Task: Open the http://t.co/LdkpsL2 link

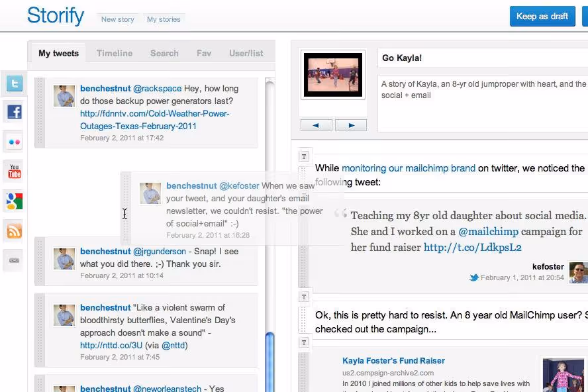Action: (x=473, y=247)
